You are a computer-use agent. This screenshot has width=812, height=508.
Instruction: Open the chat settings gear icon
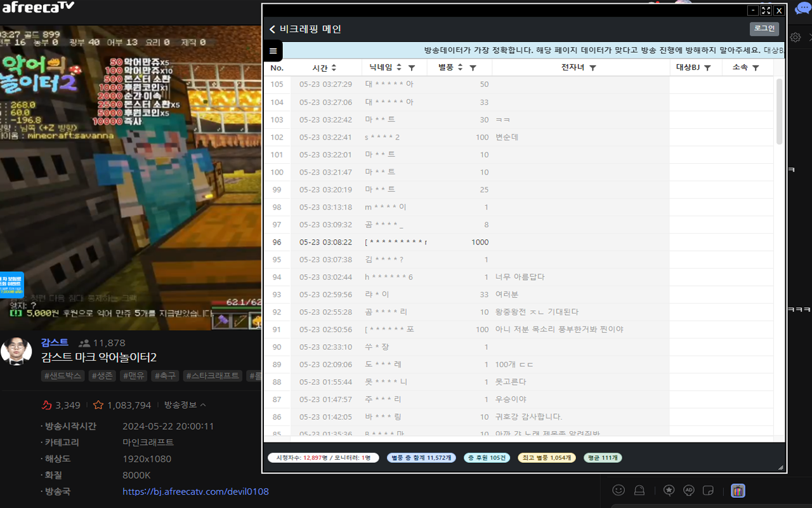click(796, 37)
